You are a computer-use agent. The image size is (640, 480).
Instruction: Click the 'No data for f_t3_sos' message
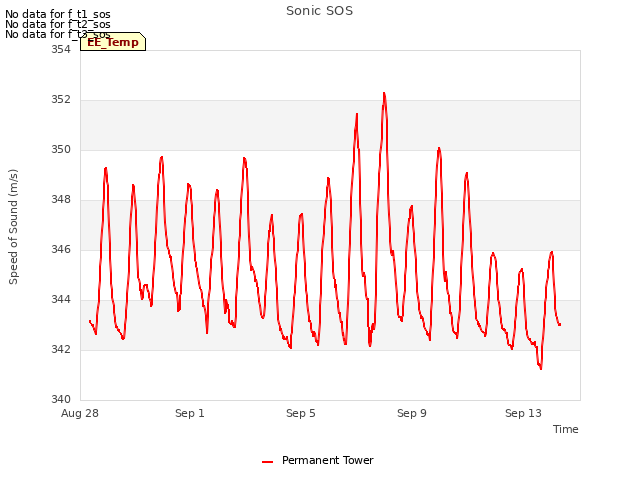coord(58,34)
